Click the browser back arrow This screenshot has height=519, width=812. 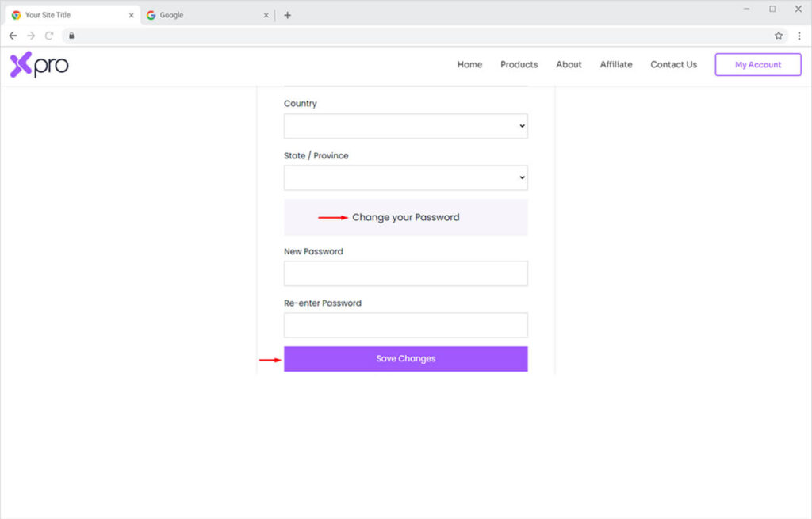click(13, 36)
